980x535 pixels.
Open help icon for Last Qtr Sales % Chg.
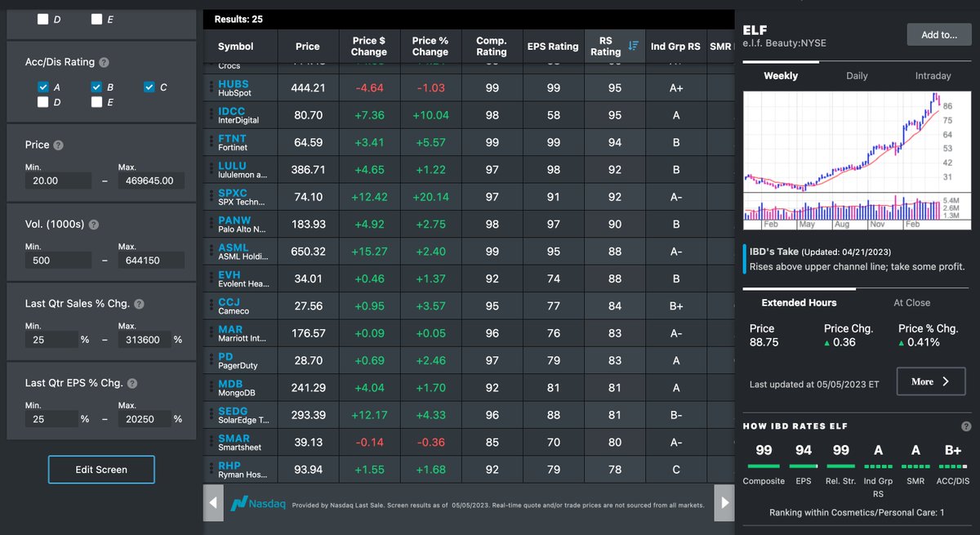tap(139, 304)
